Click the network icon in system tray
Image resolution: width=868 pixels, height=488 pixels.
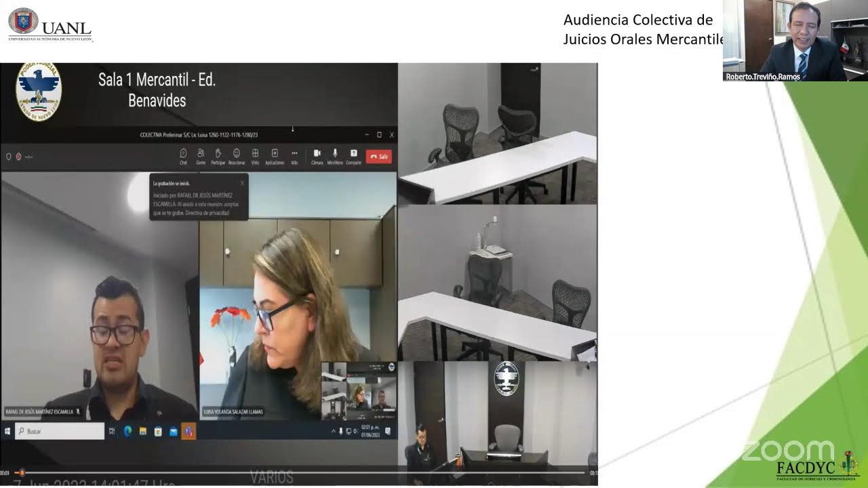pyautogui.click(x=349, y=431)
